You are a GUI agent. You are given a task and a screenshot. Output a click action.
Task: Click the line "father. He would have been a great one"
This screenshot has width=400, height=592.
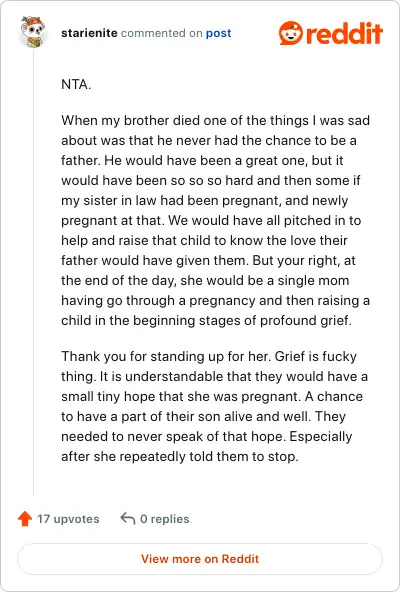[x=202, y=160]
